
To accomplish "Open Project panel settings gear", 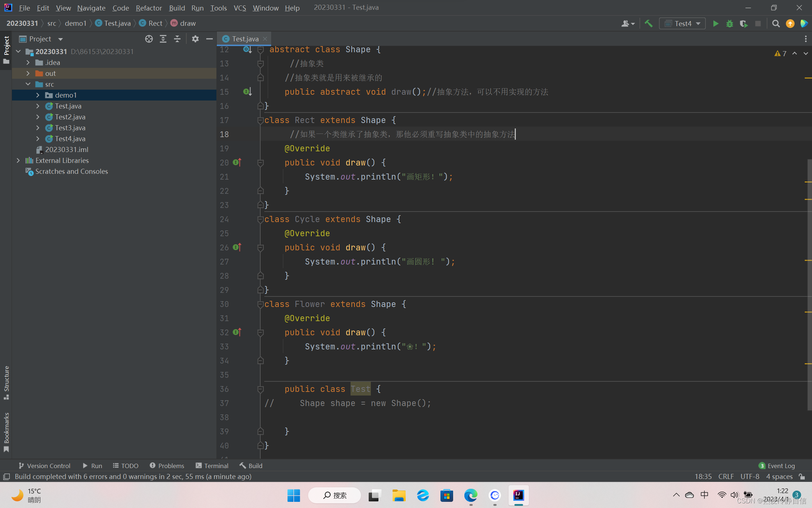I will point(195,39).
